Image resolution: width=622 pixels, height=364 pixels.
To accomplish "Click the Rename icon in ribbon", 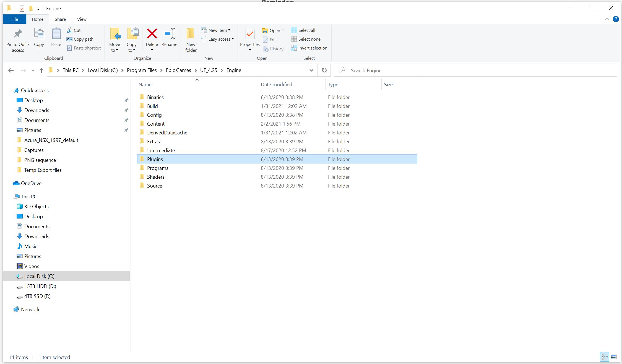I will pyautogui.click(x=169, y=34).
